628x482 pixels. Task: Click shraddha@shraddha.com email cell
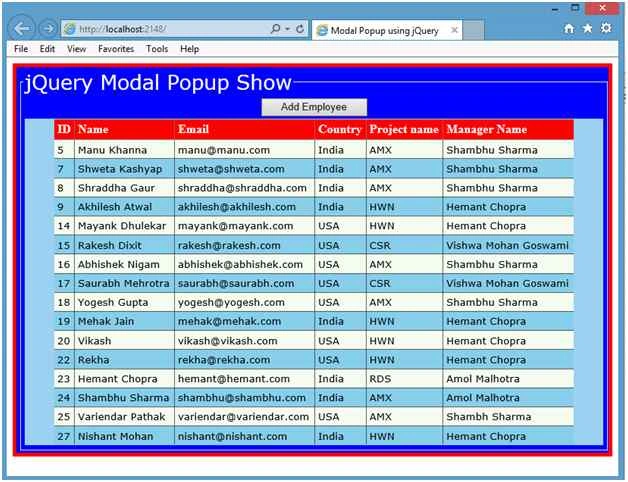(x=244, y=188)
